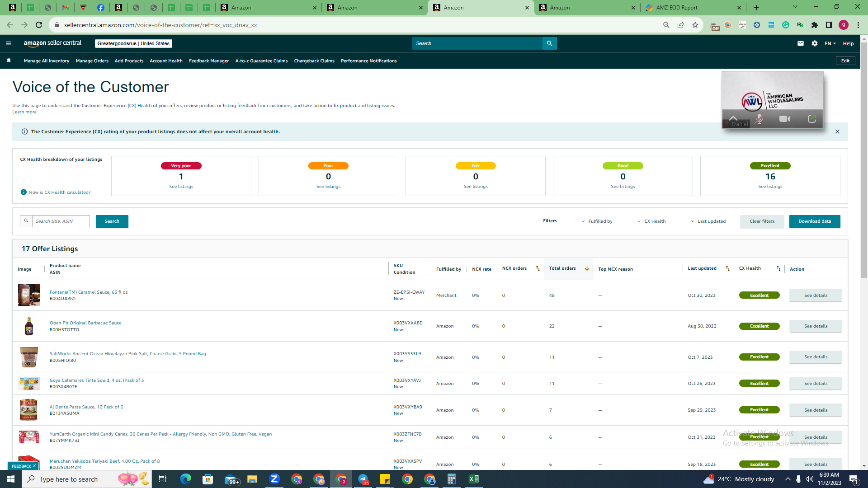Focus the Search title, ASIN field

coord(61,221)
